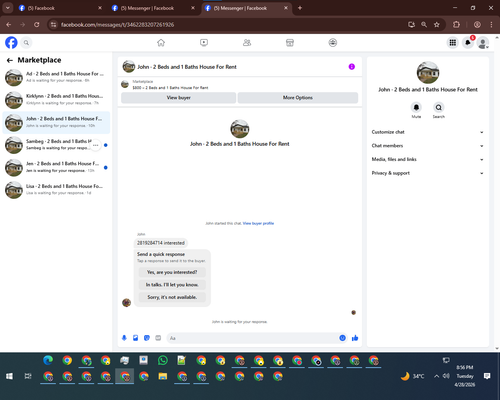The height and width of the screenshot is (400, 500).
Task: Open Kirklynn's house rental conversation
Action: click(56, 100)
